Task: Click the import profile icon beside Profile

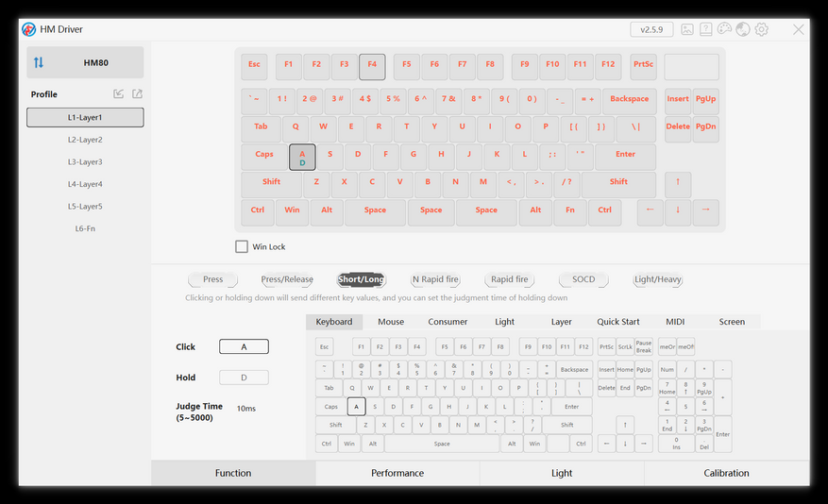Action: tap(118, 94)
